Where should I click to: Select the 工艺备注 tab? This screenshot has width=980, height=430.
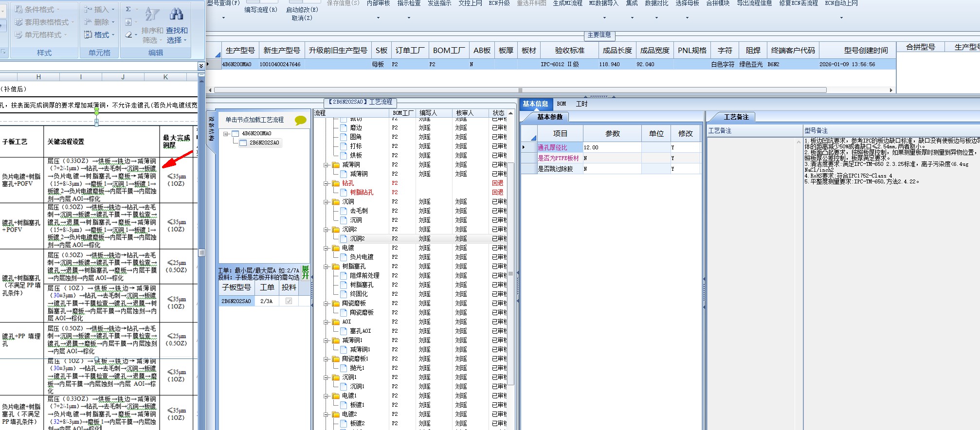(736, 117)
